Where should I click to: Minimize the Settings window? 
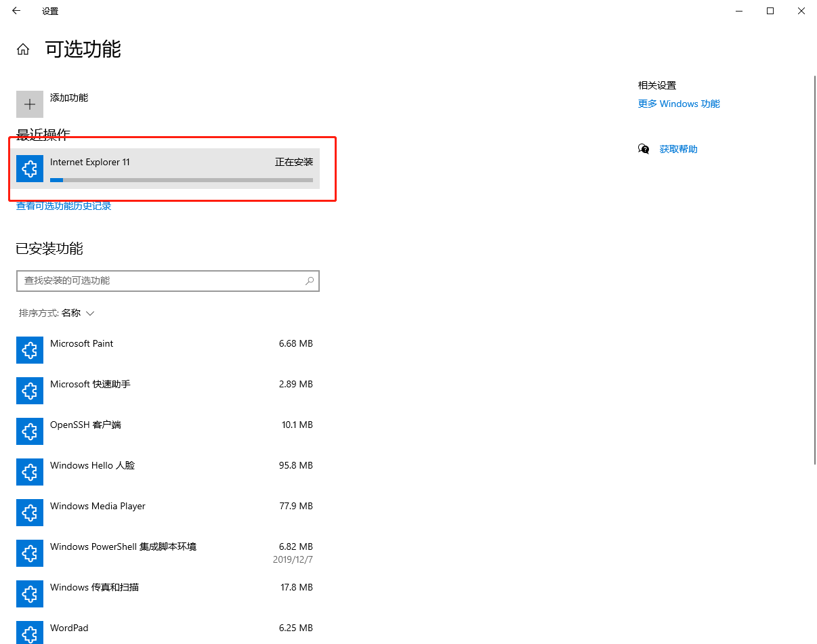tap(739, 11)
